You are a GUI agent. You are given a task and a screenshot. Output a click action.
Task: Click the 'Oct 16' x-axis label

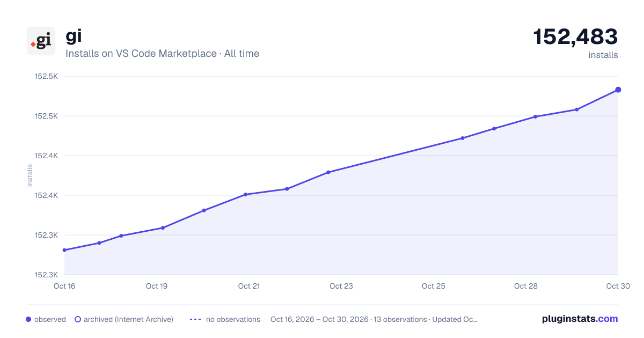[64, 286]
